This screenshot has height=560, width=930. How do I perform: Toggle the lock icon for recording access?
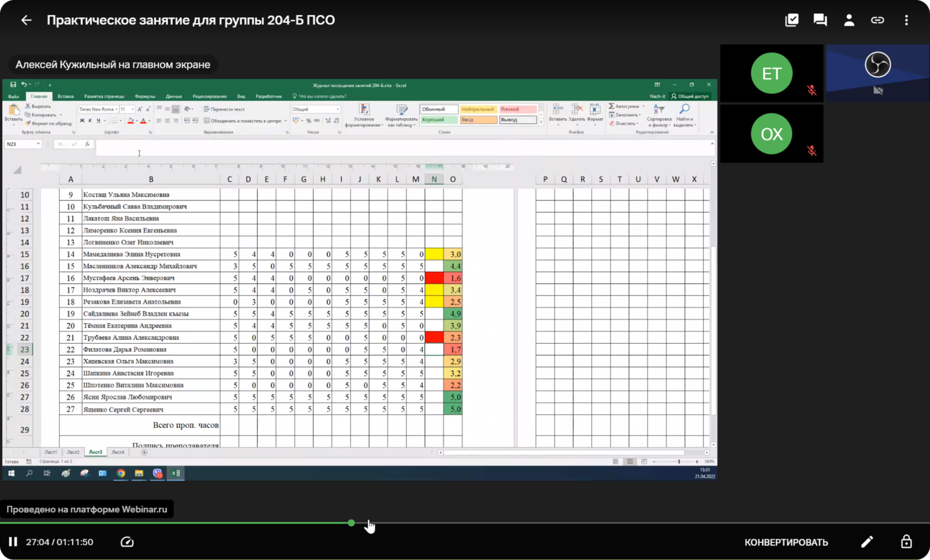click(x=906, y=542)
